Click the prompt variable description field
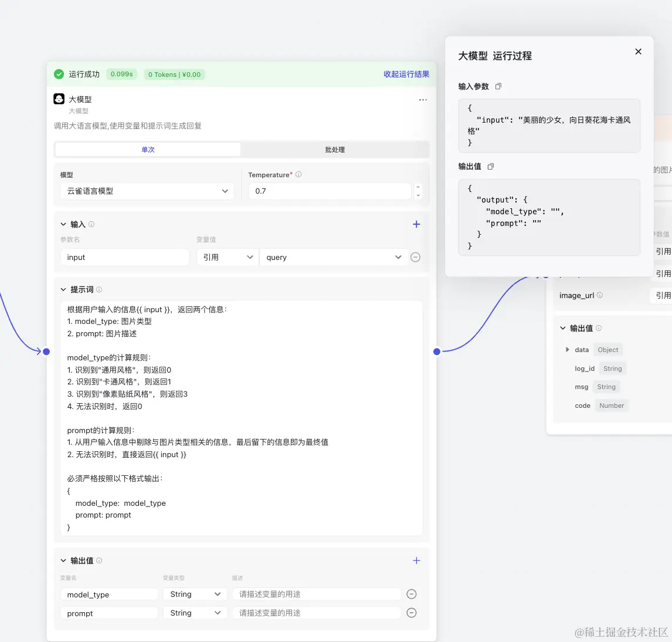 tap(317, 613)
